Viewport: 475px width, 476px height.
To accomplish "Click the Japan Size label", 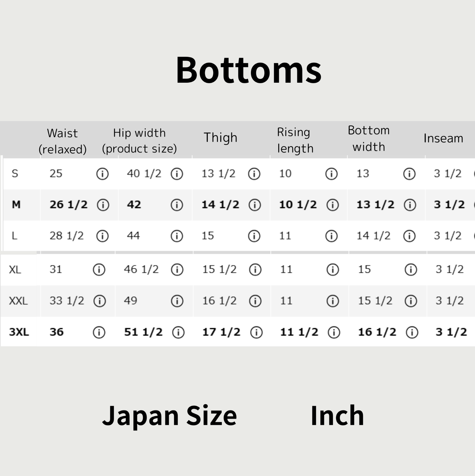I will 169,416.
